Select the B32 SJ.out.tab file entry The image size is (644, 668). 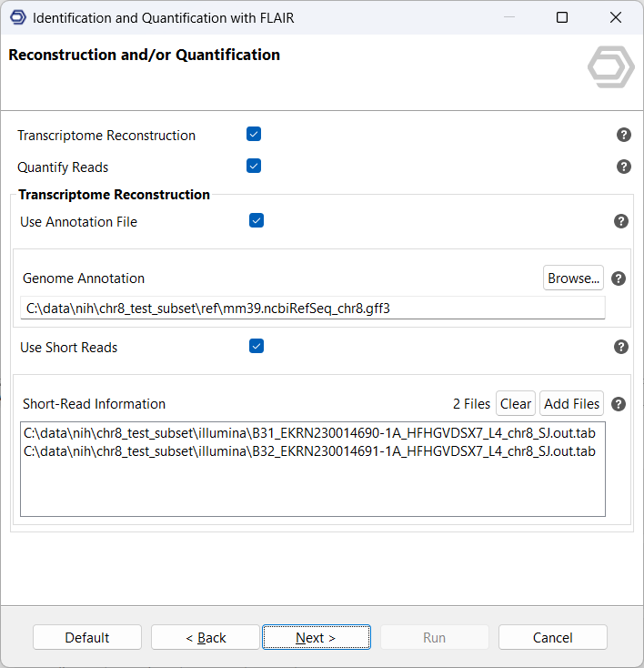pos(310,451)
